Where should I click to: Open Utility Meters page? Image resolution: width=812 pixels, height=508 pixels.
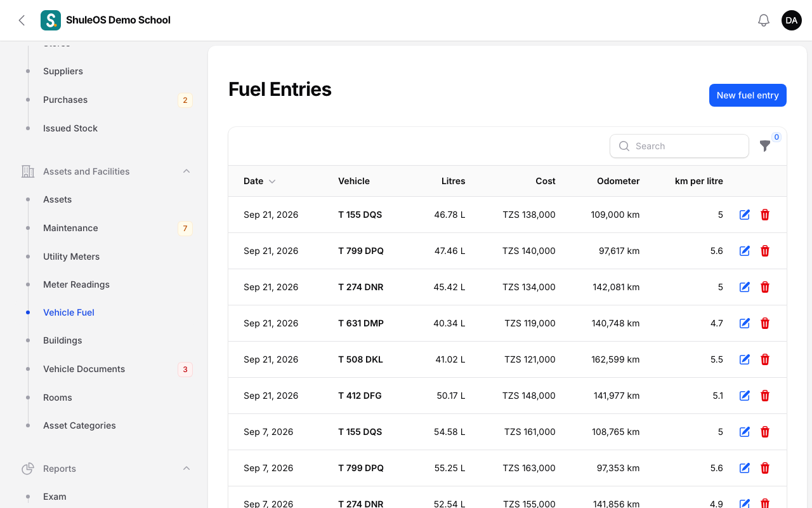[71, 257]
